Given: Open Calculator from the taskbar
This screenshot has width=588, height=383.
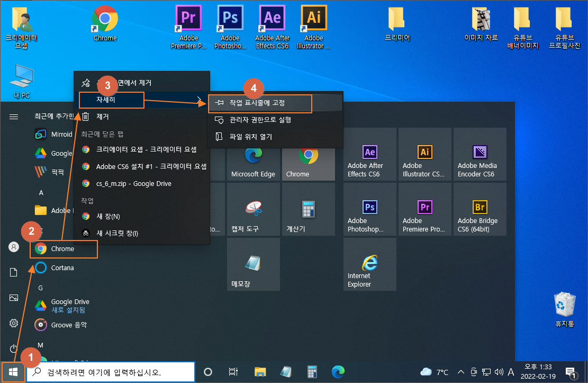Looking at the screenshot, I should tap(312, 372).
